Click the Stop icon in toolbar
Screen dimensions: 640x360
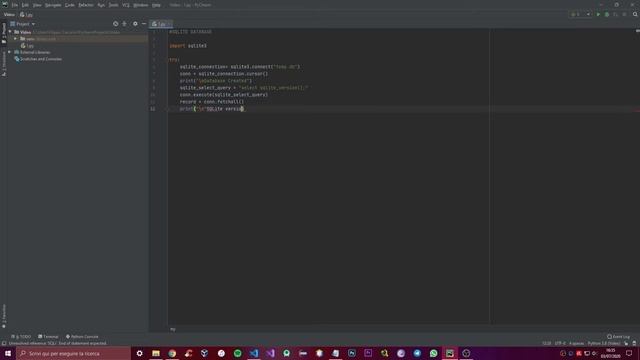624,14
